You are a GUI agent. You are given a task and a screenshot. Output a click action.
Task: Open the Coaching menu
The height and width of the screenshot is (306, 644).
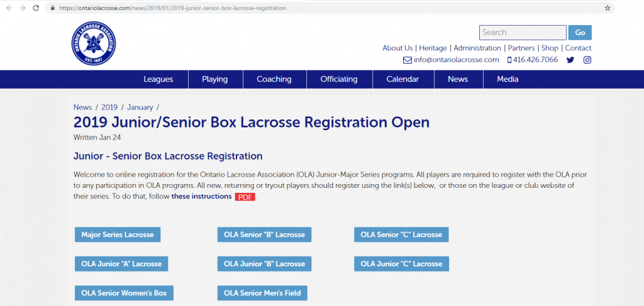tap(274, 79)
